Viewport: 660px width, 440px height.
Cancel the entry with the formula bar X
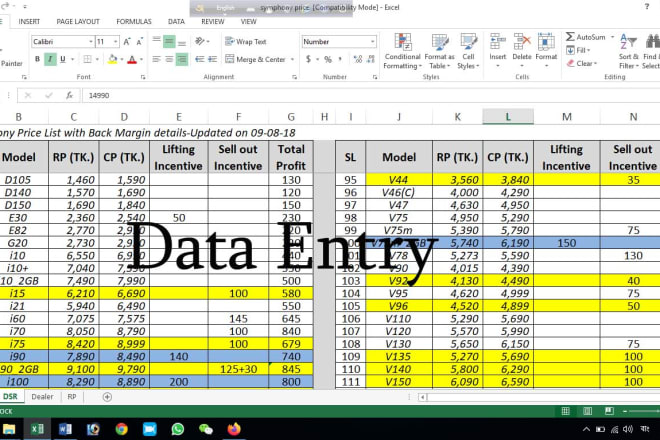(x=28, y=96)
